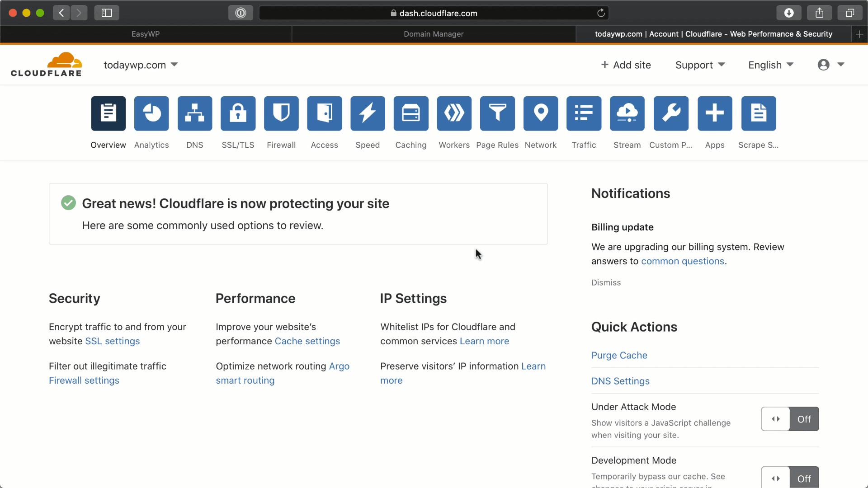Screen dimensions: 868x488
Task: Click the Caching label in navigation
Action: (411, 145)
